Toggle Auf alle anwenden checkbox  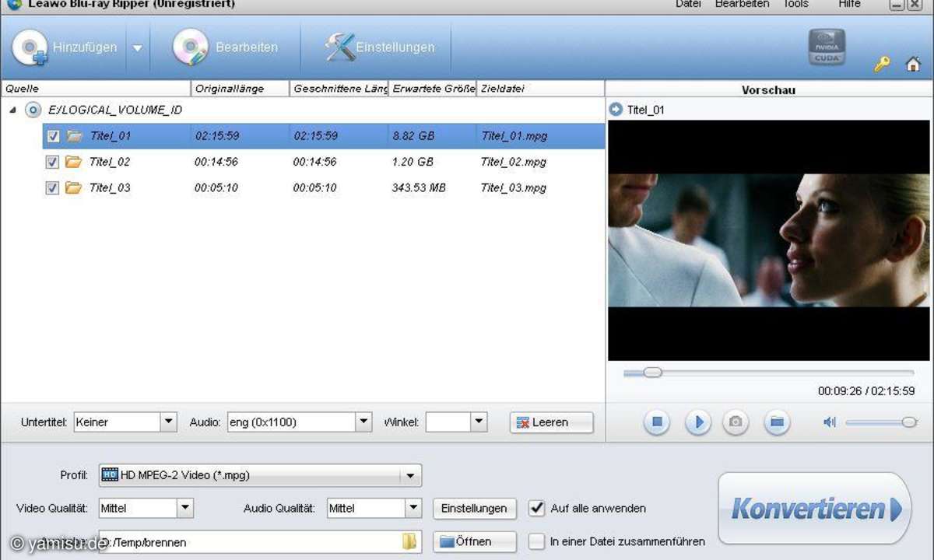point(536,508)
